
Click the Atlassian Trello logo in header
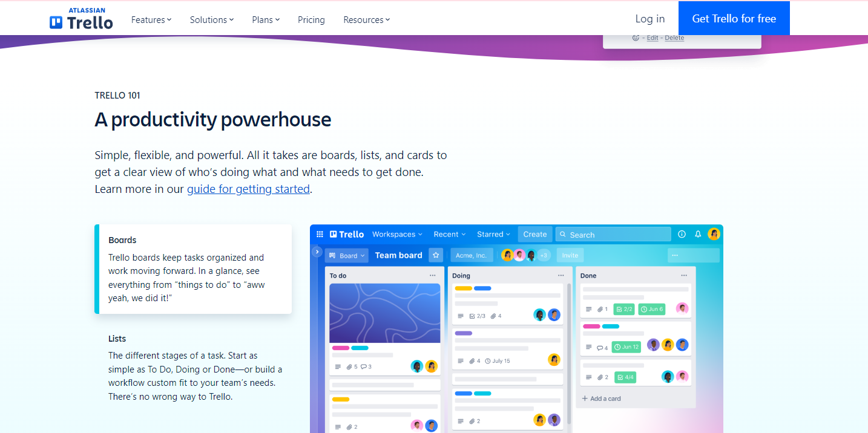tap(81, 19)
